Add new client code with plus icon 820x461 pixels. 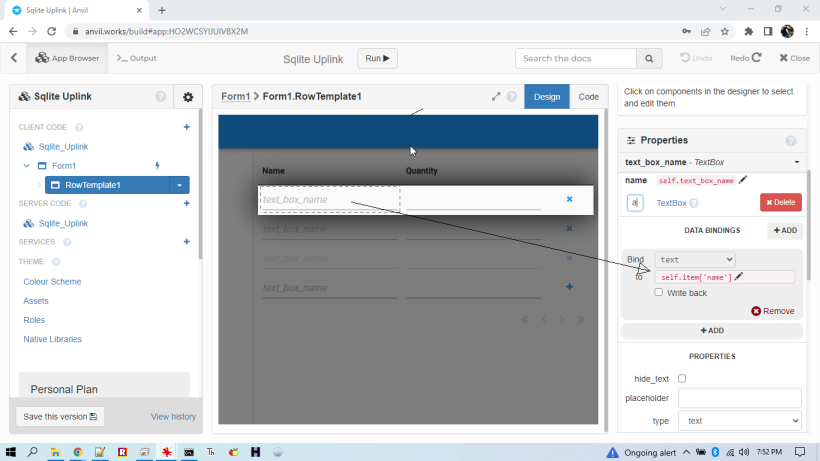coord(186,127)
